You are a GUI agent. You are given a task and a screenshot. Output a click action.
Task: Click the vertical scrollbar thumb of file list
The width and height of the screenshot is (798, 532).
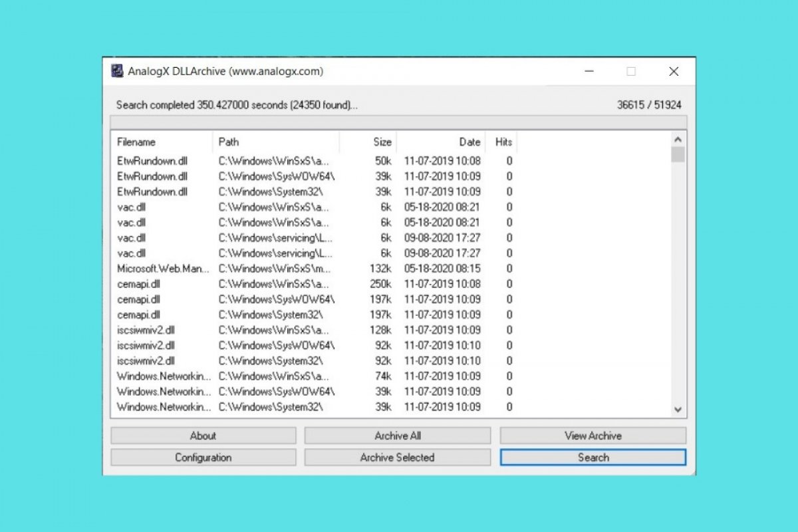tap(678, 155)
